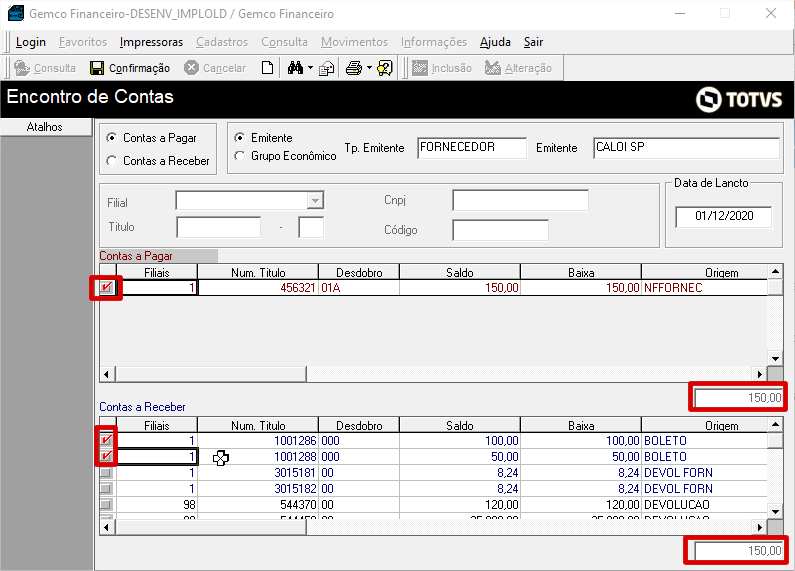Open the Favoritos menu
The width and height of the screenshot is (795, 571).
coord(83,42)
